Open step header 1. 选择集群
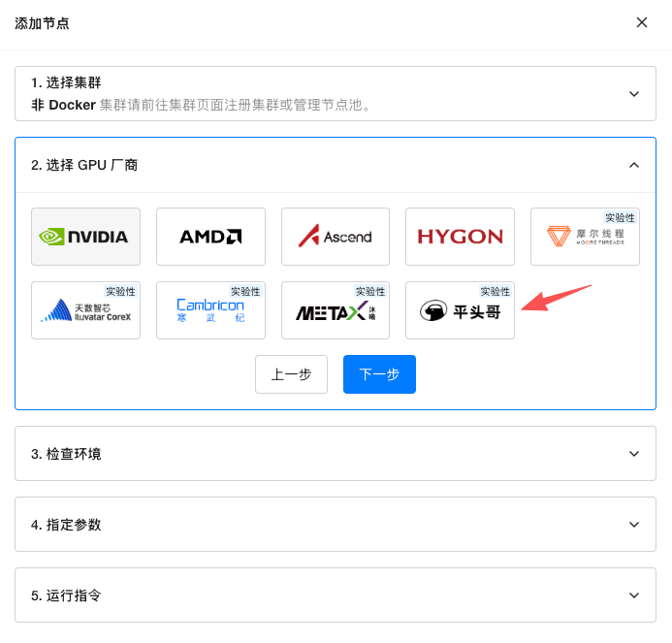Viewport: 672px width, 643px height. click(336, 93)
